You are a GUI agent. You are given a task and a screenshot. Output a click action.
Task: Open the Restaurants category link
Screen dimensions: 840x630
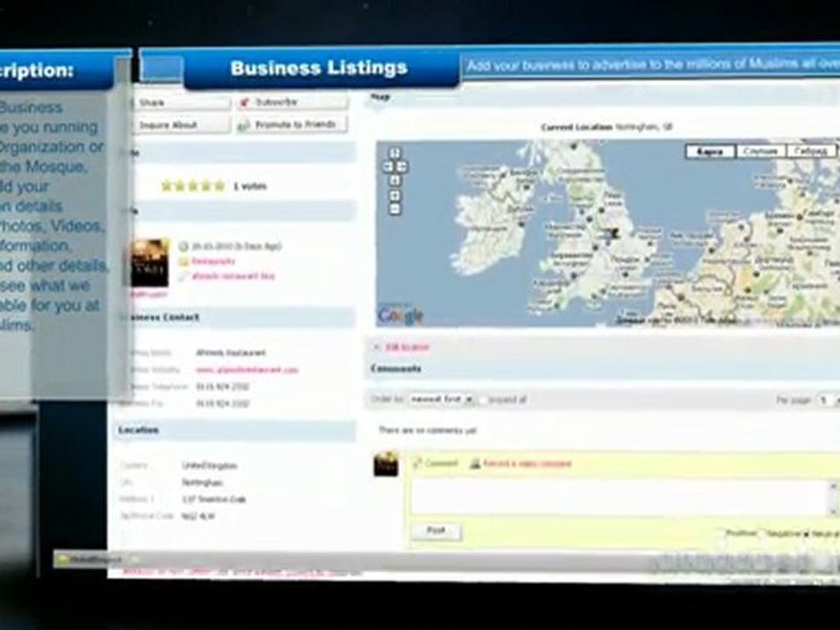click(x=213, y=262)
